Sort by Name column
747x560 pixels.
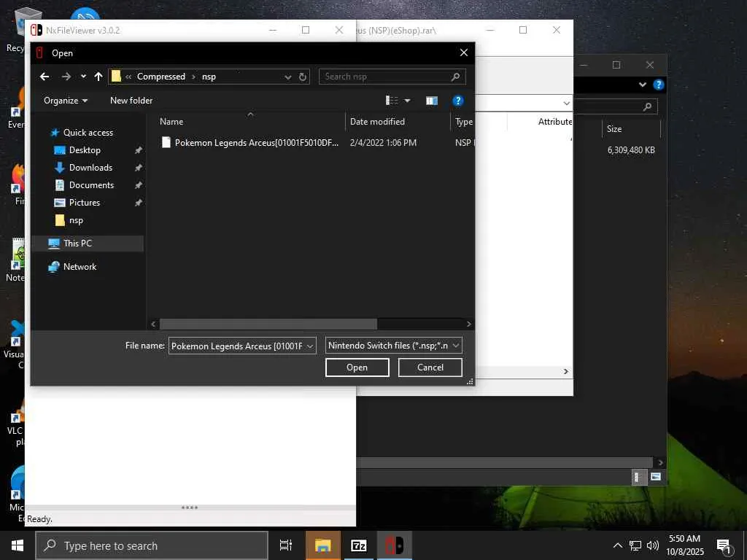171,122
